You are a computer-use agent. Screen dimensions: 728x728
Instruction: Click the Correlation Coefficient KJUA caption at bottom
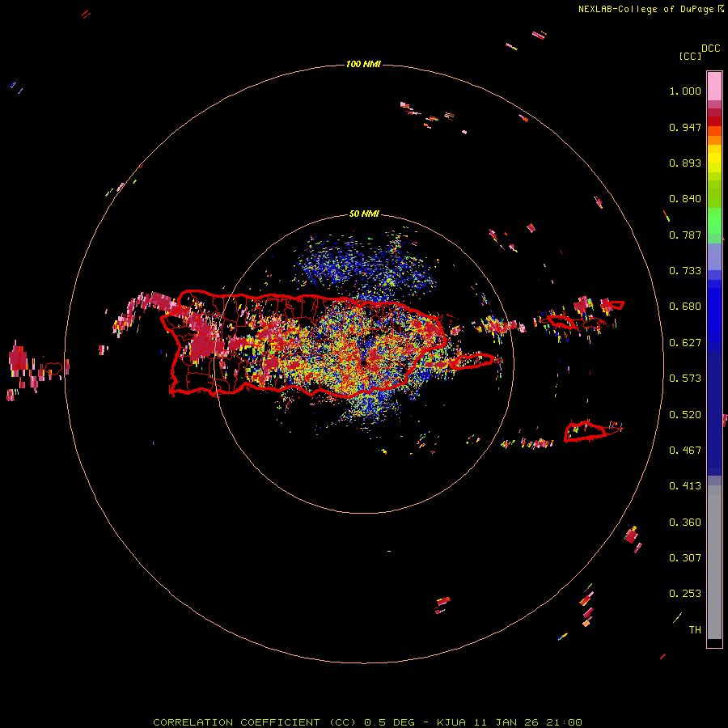click(x=367, y=722)
